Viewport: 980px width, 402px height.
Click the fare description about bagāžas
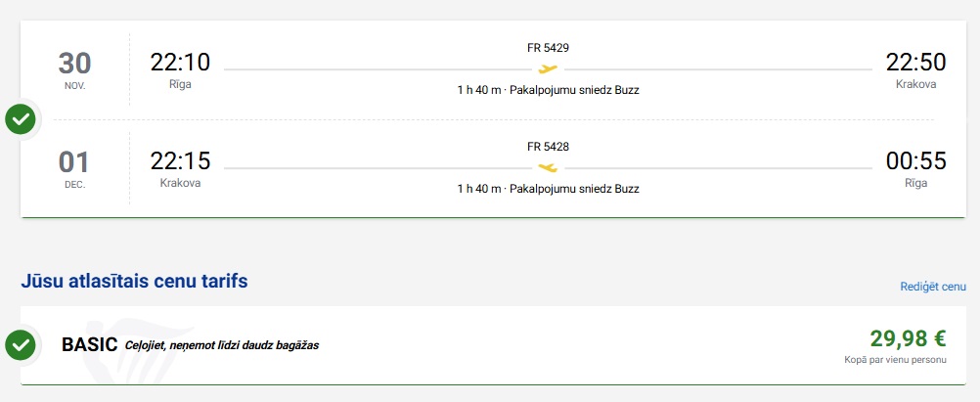pyautogui.click(x=221, y=345)
